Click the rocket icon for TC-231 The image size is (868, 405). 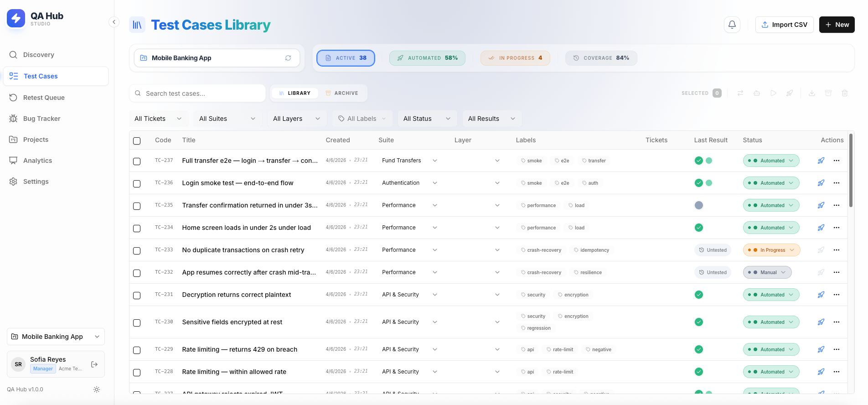pos(821,295)
